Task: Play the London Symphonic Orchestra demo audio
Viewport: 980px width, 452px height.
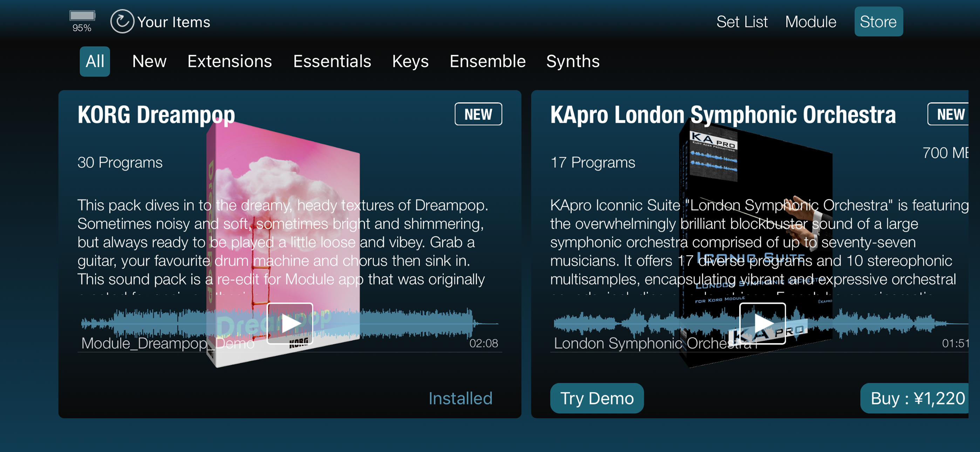Action: (762, 323)
